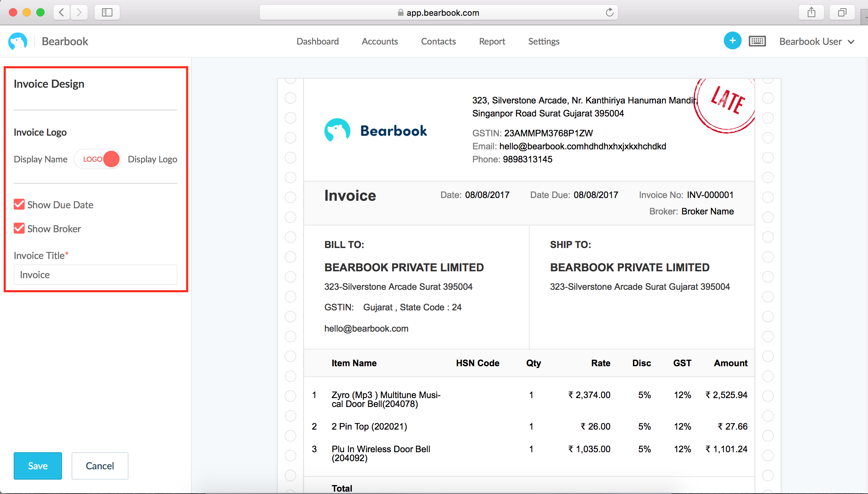
Task: Uncheck the Show Broker checkbox
Action: (x=19, y=229)
